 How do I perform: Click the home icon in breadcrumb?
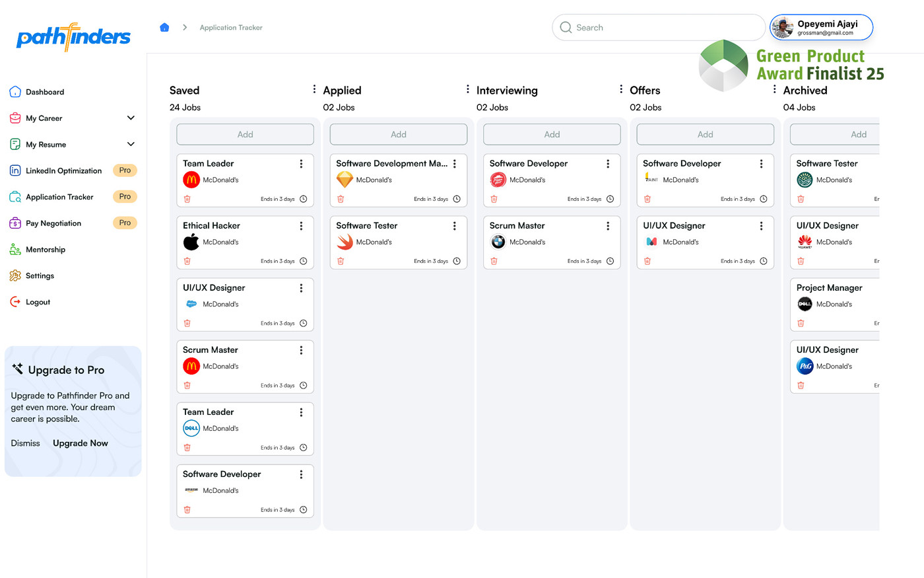pos(164,27)
